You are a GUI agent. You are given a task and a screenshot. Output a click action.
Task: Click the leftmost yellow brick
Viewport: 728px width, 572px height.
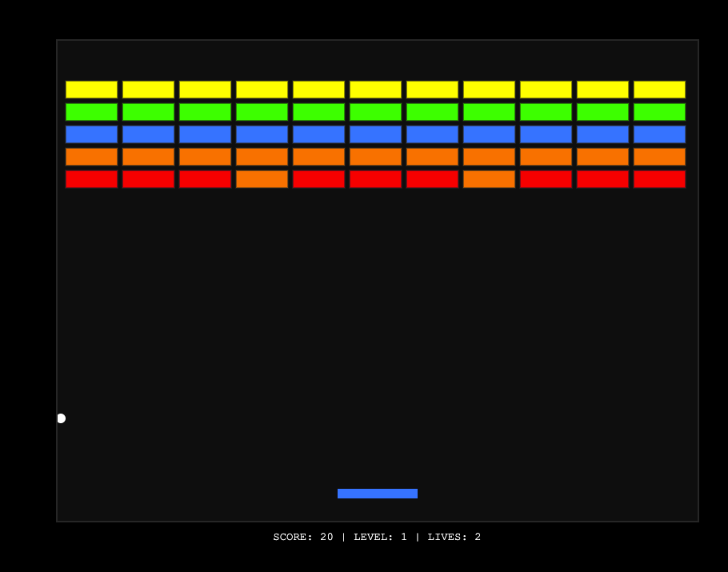(x=91, y=90)
